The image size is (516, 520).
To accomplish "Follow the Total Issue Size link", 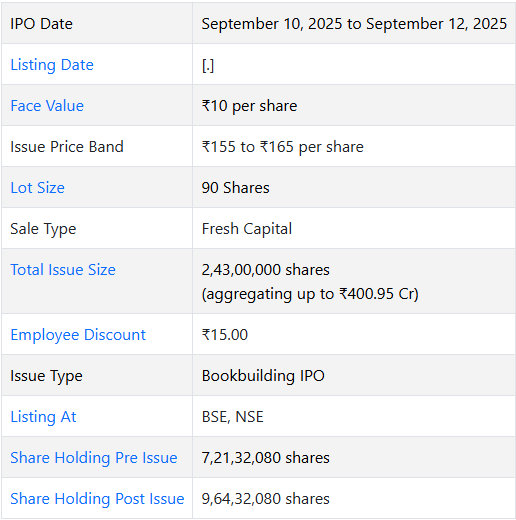I will click(x=63, y=270).
